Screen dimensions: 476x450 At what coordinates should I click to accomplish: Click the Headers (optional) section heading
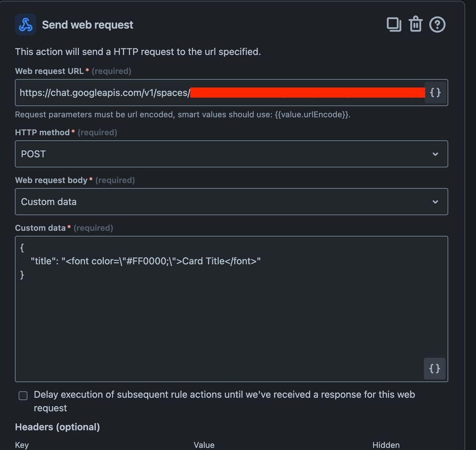(x=57, y=427)
